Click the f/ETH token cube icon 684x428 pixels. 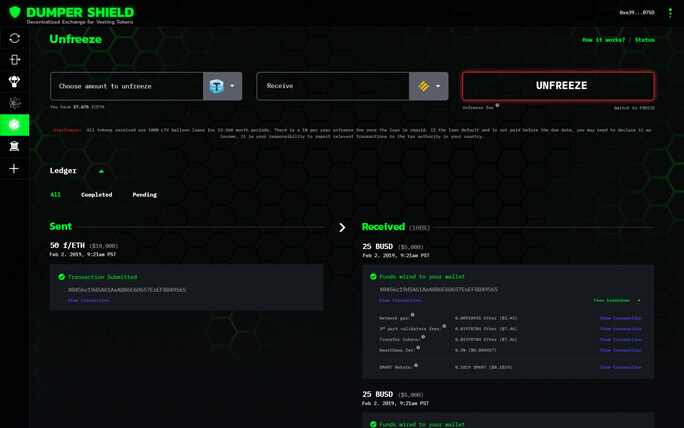(216, 86)
